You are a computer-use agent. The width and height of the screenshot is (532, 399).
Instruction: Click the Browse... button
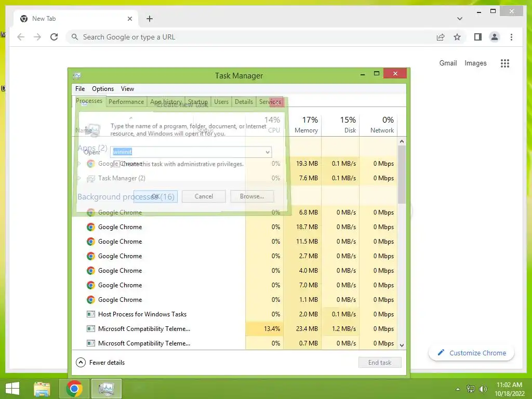(252, 196)
